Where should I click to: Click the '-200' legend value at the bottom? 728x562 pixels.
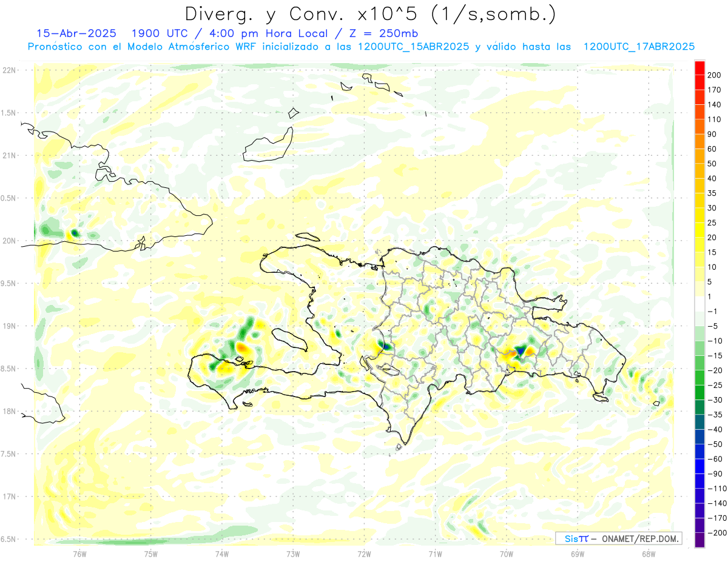716,533
